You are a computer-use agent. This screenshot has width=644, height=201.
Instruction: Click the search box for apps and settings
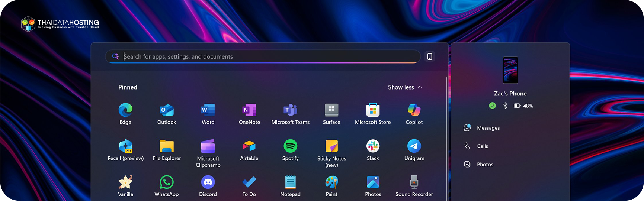pyautogui.click(x=263, y=56)
